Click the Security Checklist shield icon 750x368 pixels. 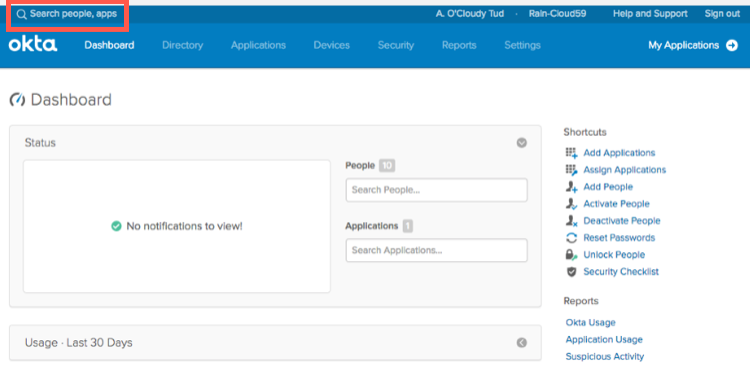pyautogui.click(x=572, y=272)
